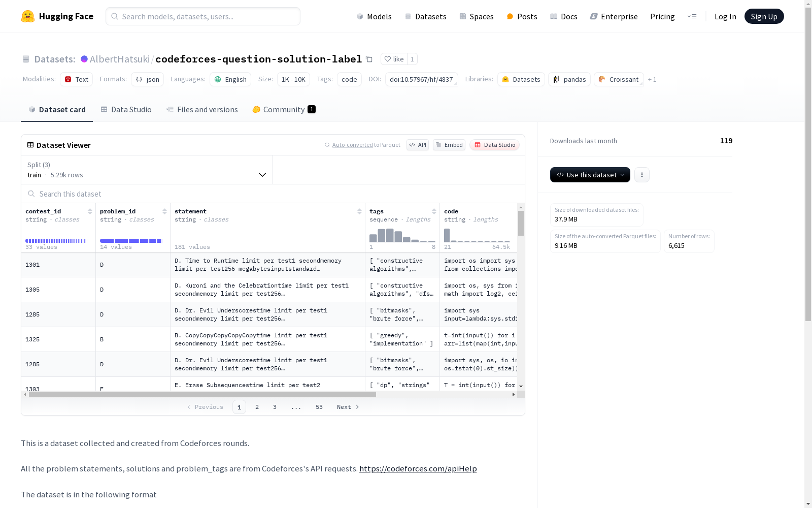The image size is (812, 508).
Task: Click the Embed button
Action: coord(449,145)
